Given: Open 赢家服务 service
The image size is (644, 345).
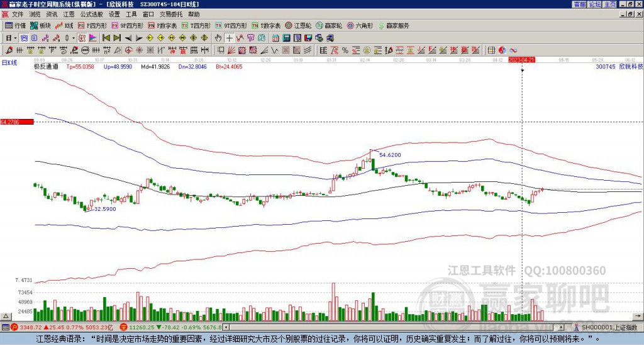Looking at the screenshot, I should tap(394, 25).
